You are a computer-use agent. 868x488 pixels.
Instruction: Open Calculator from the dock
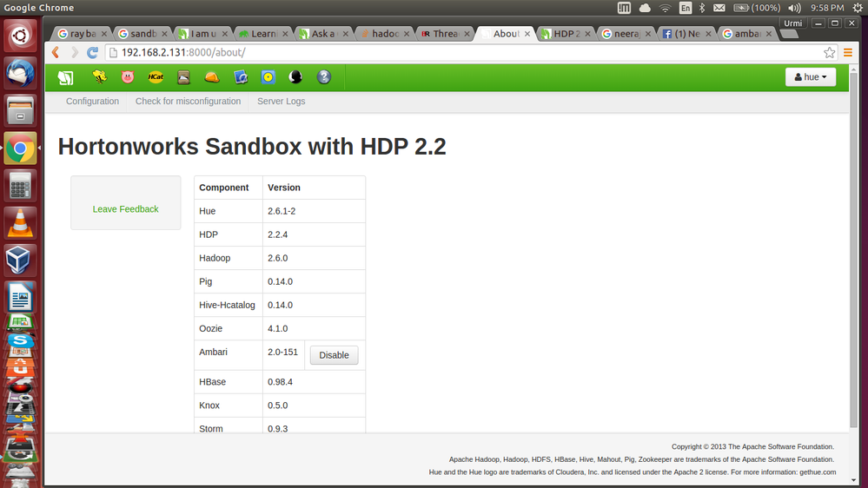point(20,186)
